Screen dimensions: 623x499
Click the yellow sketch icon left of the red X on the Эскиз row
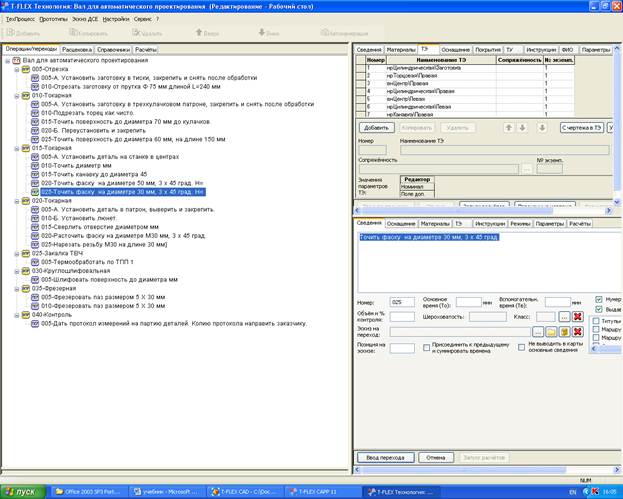564,331
